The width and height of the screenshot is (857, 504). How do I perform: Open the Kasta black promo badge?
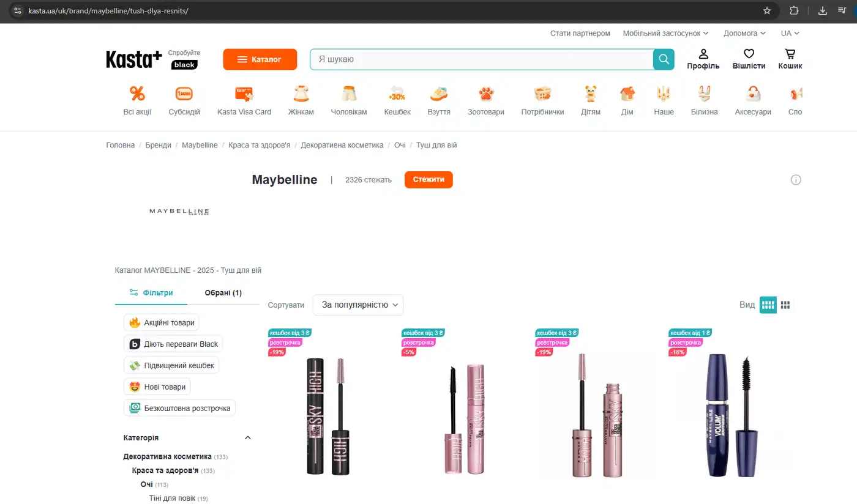[184, 65]
